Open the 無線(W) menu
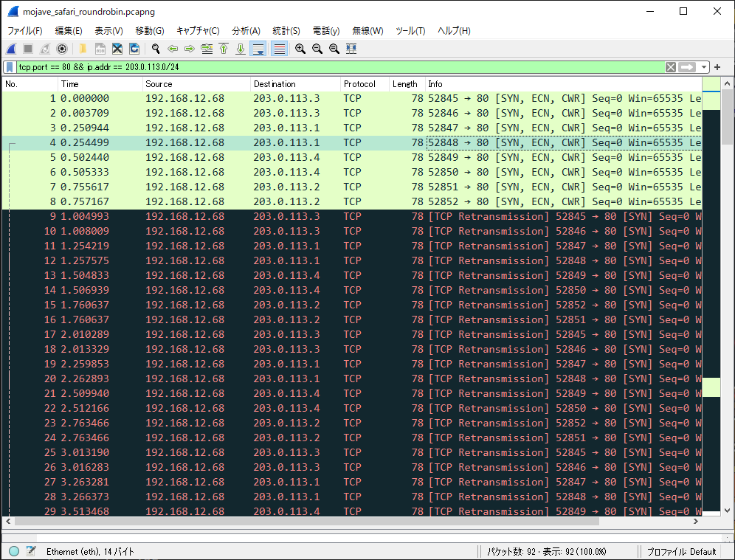Viewport: 735px width, 560px height. pos(367,31)
